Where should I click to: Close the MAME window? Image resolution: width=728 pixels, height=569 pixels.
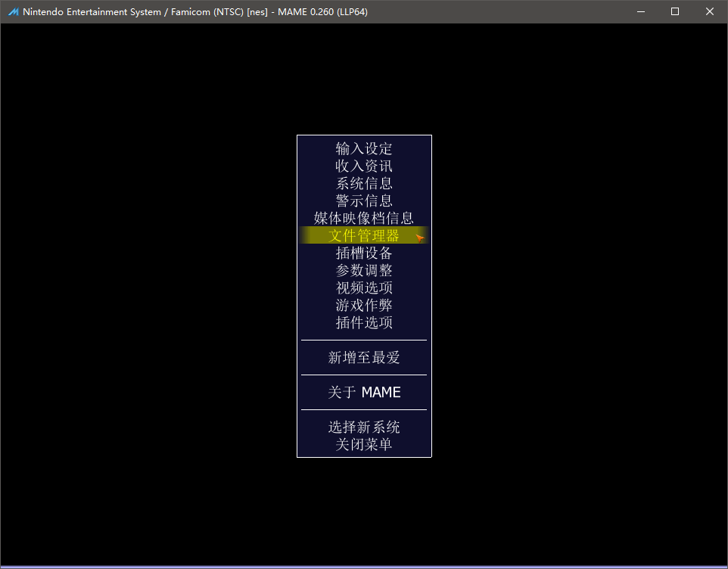coord(709,11)
